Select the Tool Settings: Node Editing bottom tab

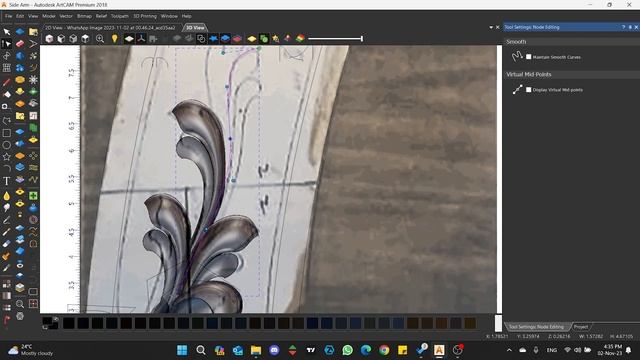click(536, 327)
